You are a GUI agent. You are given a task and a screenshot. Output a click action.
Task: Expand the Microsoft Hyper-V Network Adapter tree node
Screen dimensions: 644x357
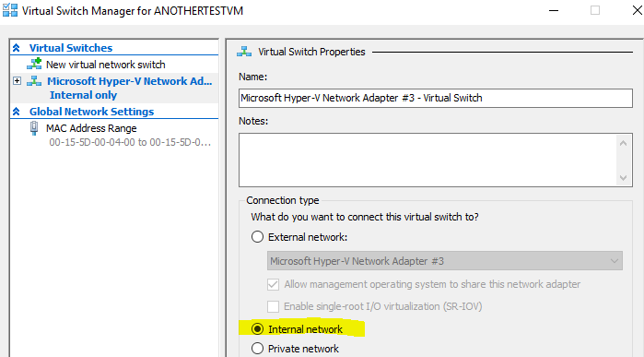[x=17, y=80]
